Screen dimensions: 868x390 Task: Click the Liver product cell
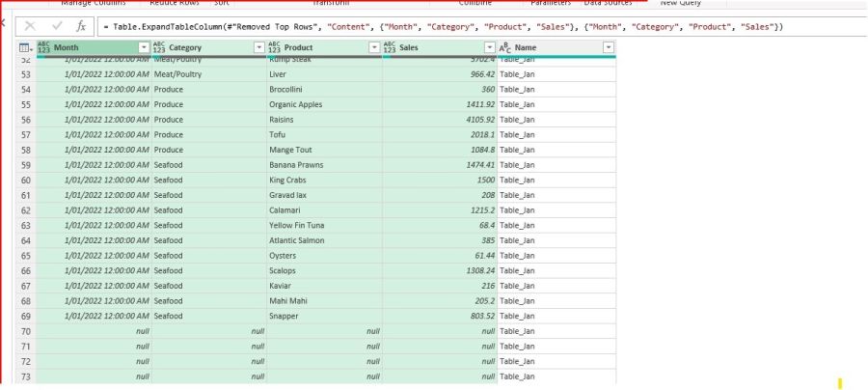coord(324,74)
